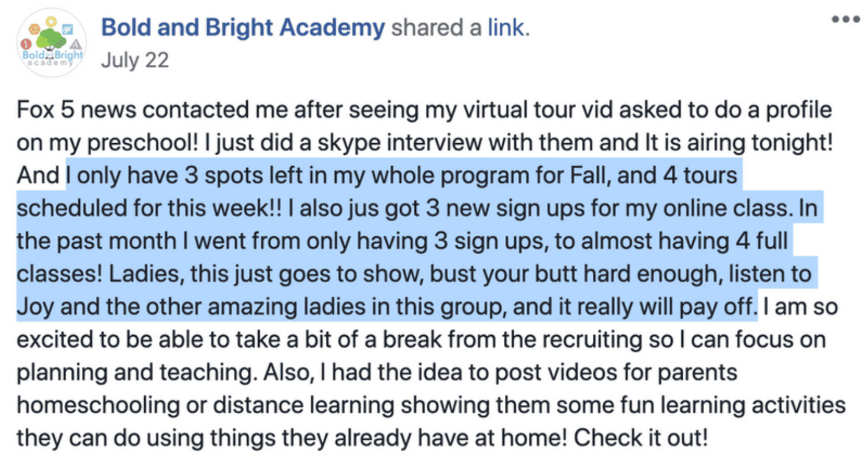This screenshot has width=868, height=459.
Task: Click highlighted text "scheduled for this week!!"
Action: [x=149, y=208]
